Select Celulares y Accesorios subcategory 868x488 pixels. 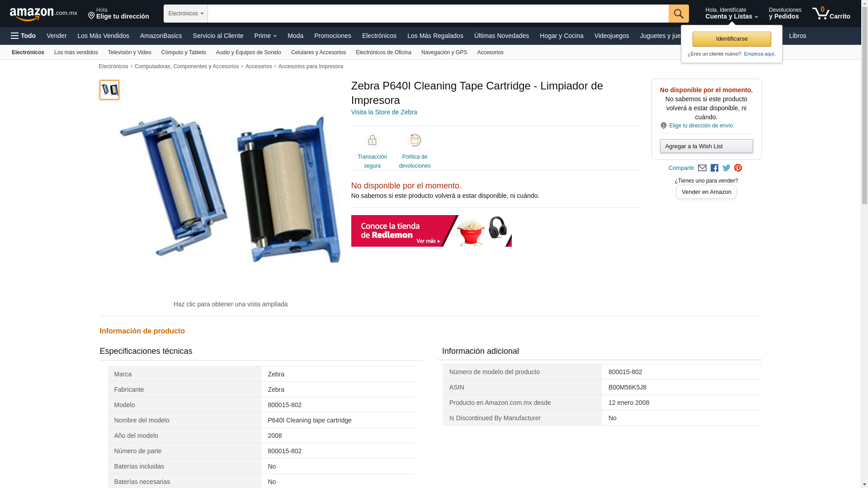(x=318, y=52)
